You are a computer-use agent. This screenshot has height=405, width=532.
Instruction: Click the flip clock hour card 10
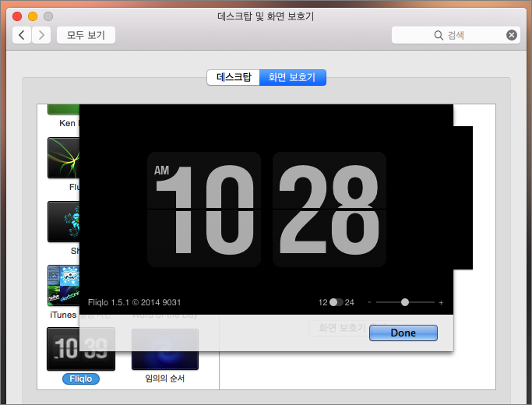click(x=204, y=210)
